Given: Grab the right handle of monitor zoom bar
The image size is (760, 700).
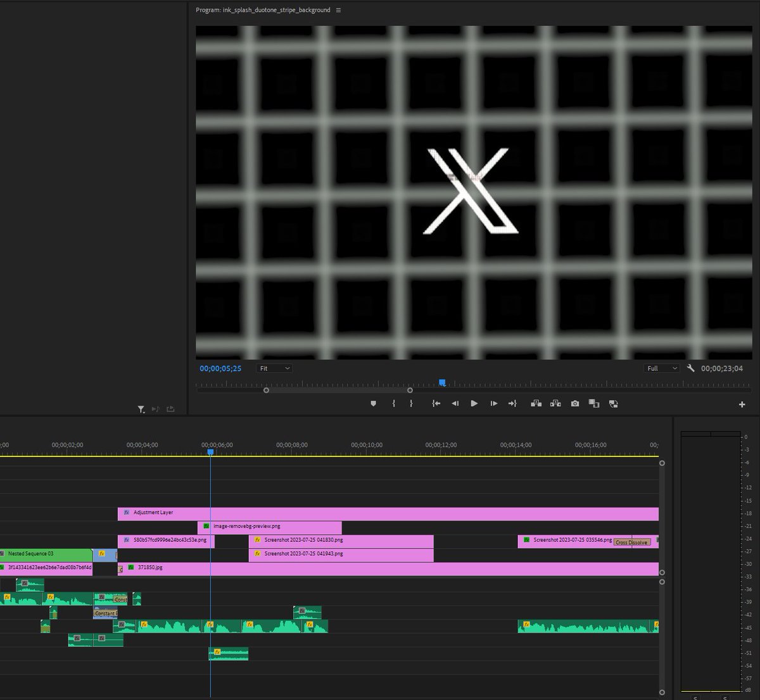Looking at the screenshot, I should pos(410,391).
